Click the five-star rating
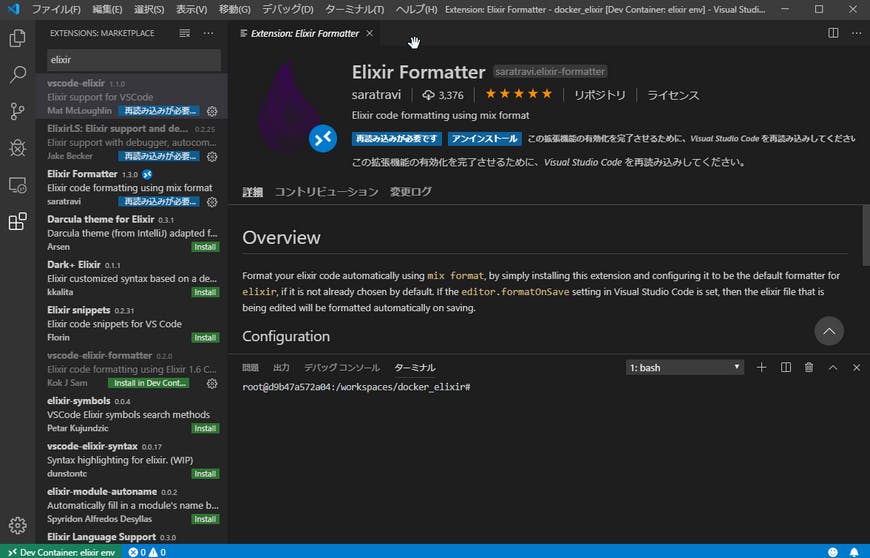870x558 pixels. tap(519, 94)
